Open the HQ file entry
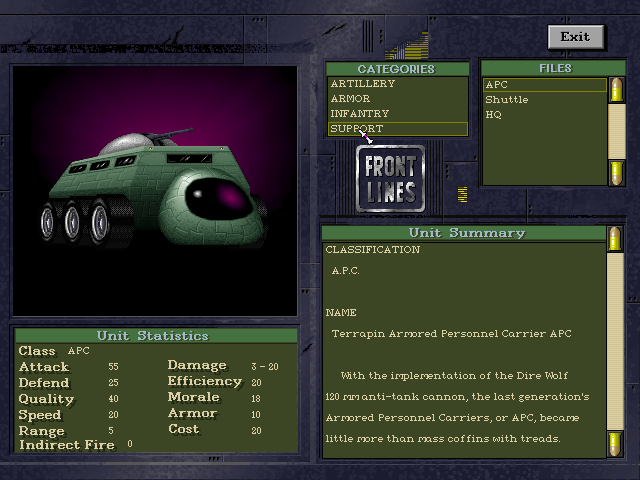640x480 pixels. click(x=545, y=115)
